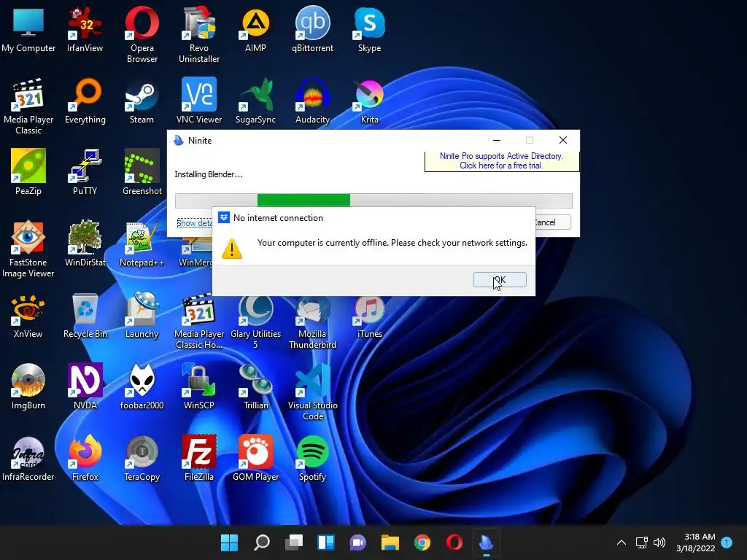Viewport: 747px width, 560px height.
Task: Open File Explorer from the taskbar
Action: pos(390,542)
